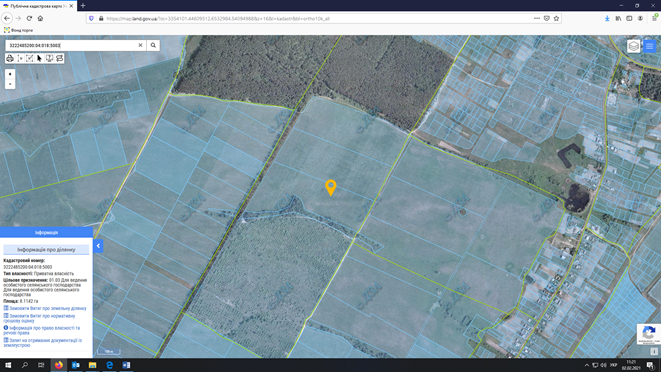This screenshot has height=372, width=661.
Task: Open Firefox from the taskbar
Action: tap(59, 365)
